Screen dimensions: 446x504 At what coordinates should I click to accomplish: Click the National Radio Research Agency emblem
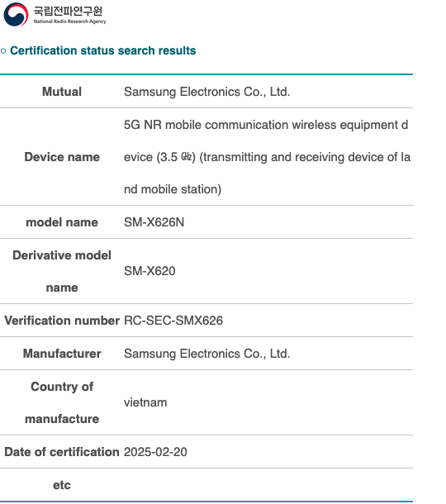(16, 15)
